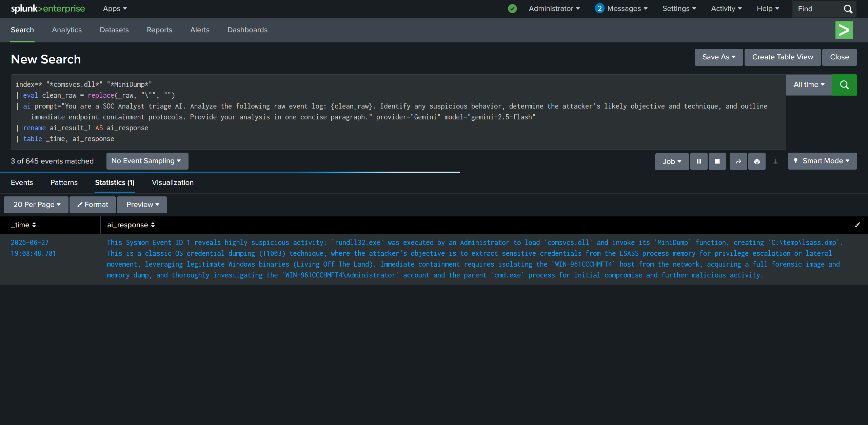Image resolution: width=868 pixels, height=425 pixels.
Task: Click the messages count badge
Action: tap(599, 8)
